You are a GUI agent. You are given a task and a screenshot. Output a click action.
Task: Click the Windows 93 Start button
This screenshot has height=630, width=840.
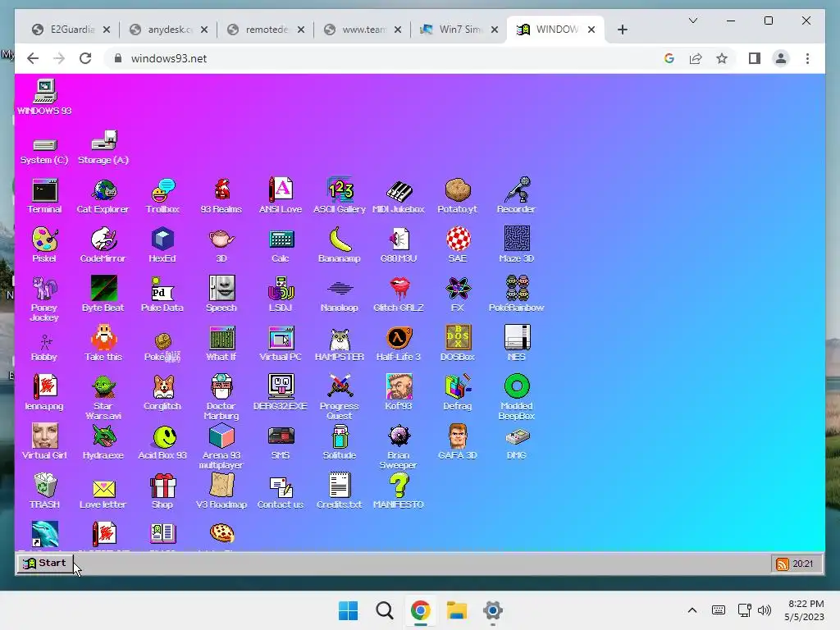(44, 563)
